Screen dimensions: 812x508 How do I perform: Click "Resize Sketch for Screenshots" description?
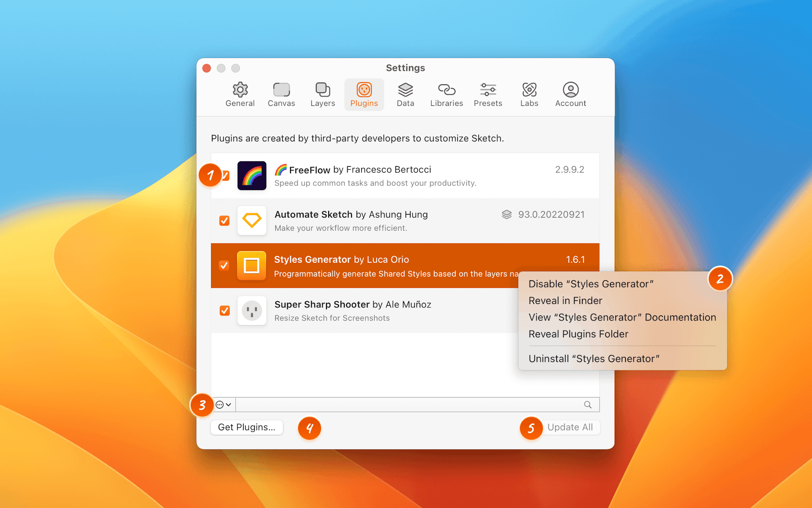[332, 318]
